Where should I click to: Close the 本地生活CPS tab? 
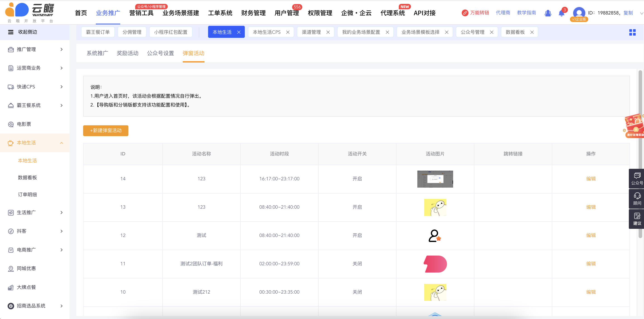coord(288,32)
